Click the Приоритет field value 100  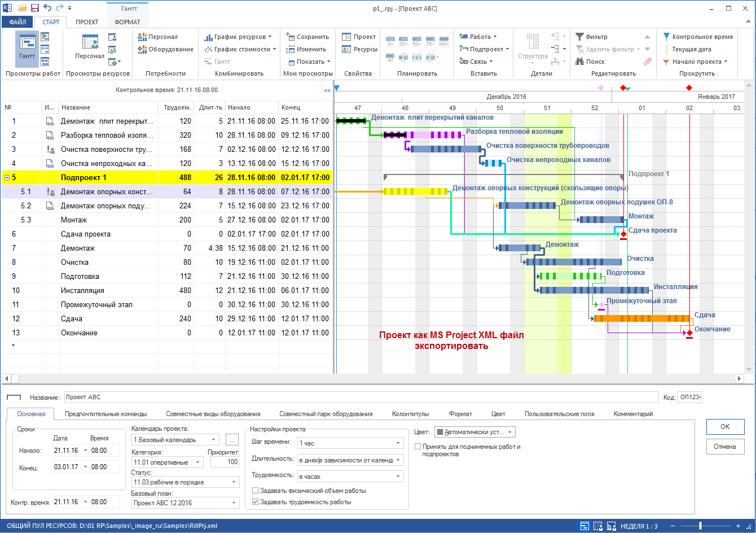(225, 462)
